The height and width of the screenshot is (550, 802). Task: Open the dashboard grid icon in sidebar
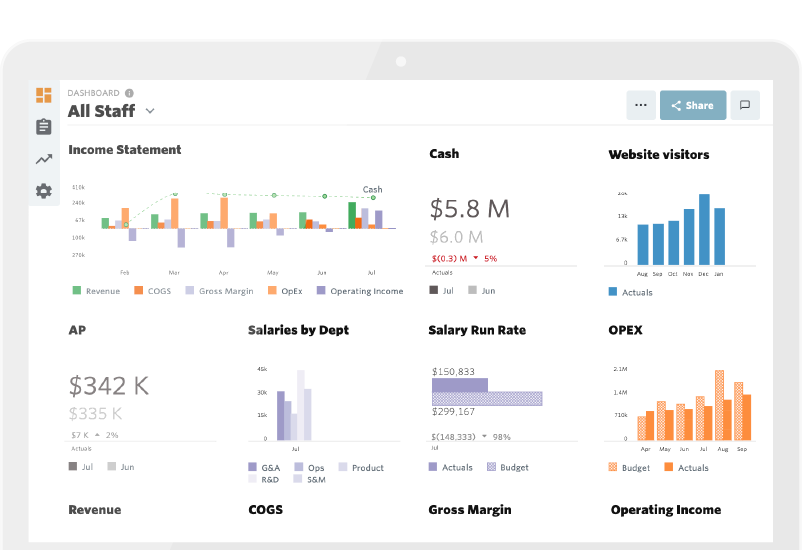click(x=43, y=95)
